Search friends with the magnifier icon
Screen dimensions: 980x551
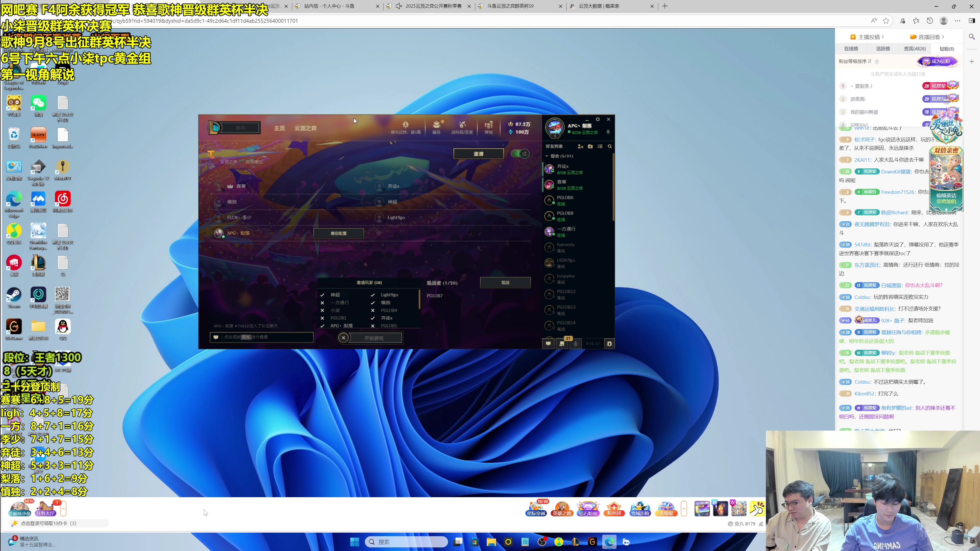610,146
